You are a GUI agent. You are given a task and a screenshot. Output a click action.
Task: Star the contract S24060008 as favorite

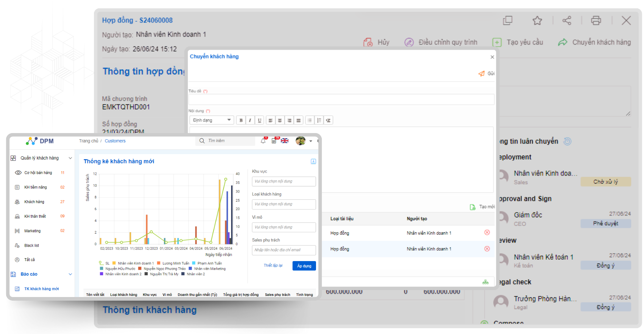tap(537, 21)
